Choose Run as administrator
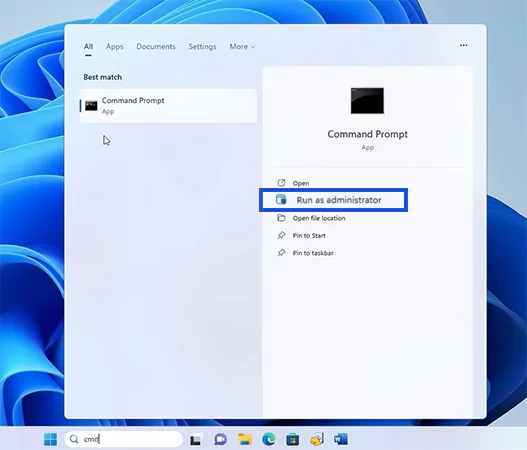This screenshot has height=450, width=527. [333, 200]
